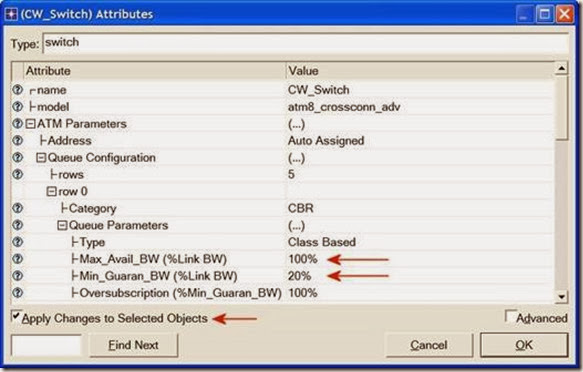Click help icon beside rows attribute

[x=17, y=174]
